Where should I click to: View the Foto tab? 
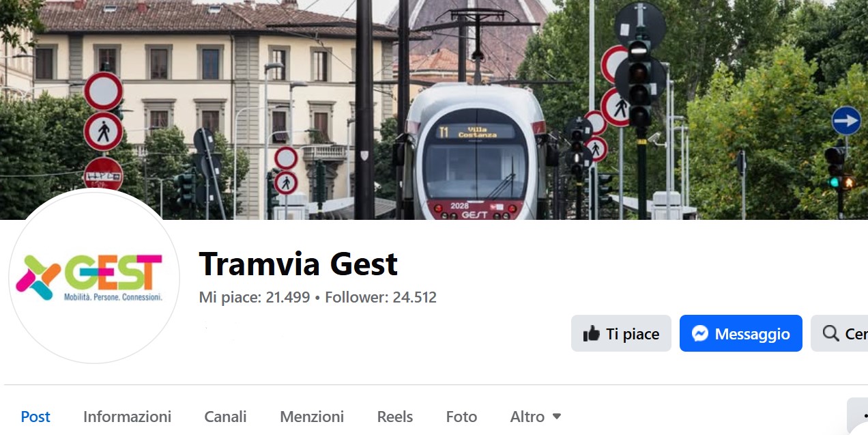461,416
